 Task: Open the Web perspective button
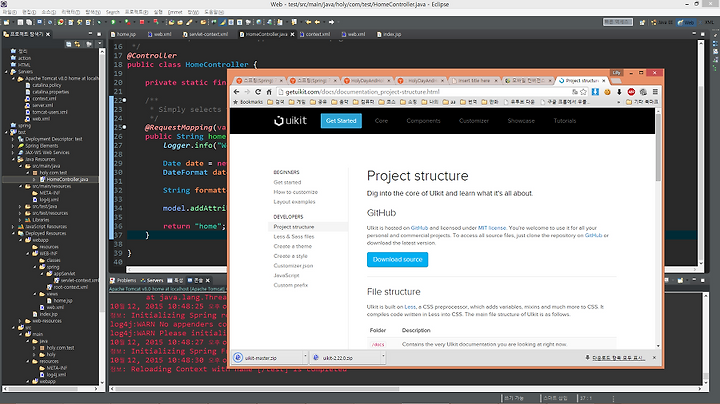tap(686, 22)
